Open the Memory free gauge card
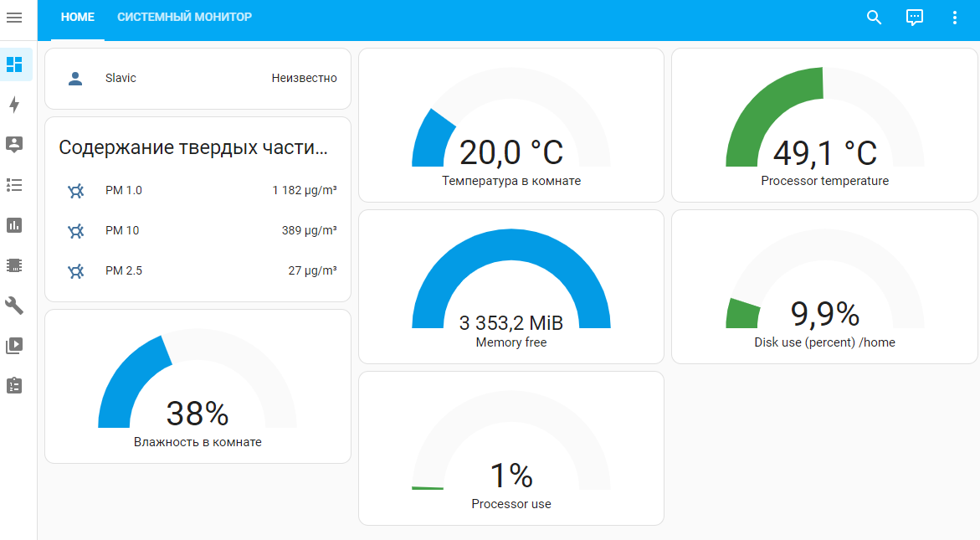Viewport: 980px width, 540px height. [x=511, y=287]
